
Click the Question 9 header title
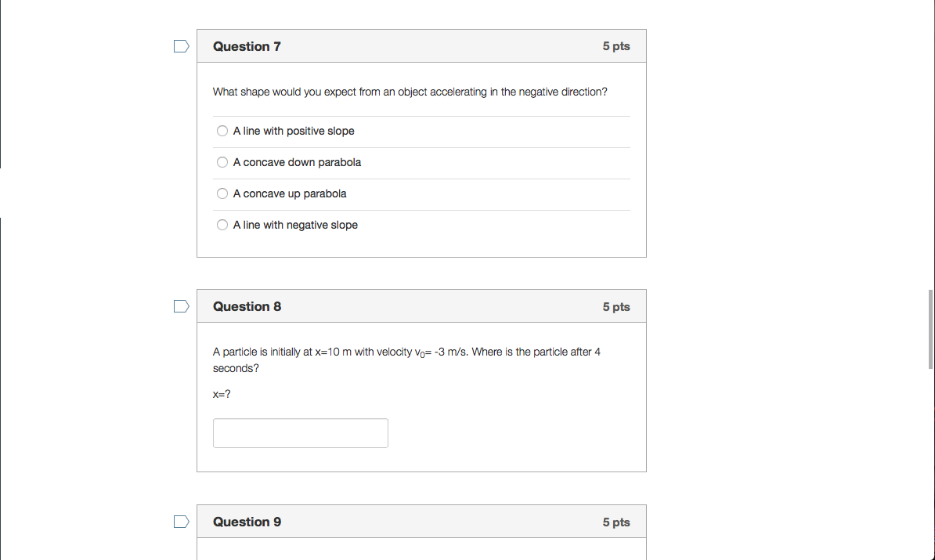coord(247,522)
